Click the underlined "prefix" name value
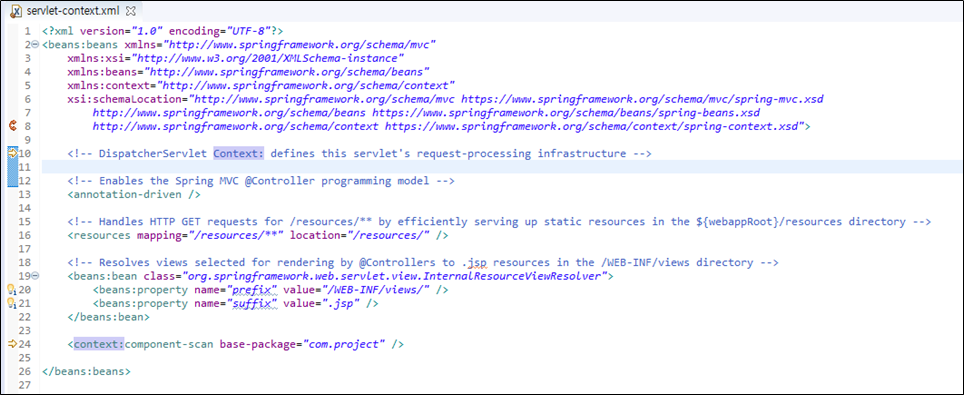964x395 pixels. click(x=255, y=289)
